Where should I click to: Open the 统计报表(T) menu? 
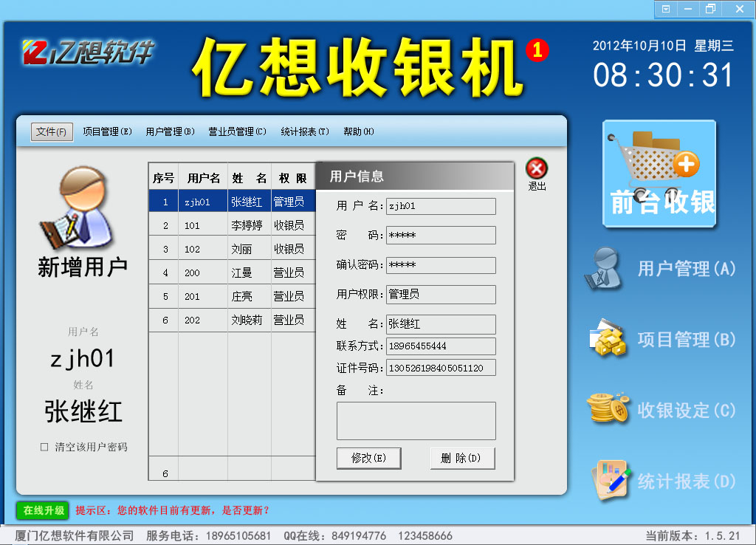coord(305,131)
